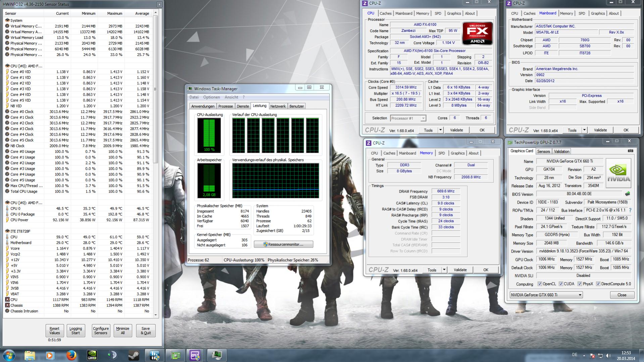The image size is (644, 362).
Task: Click the shield icon on Ressourcenmonitor button
Action: pos(265,244)
